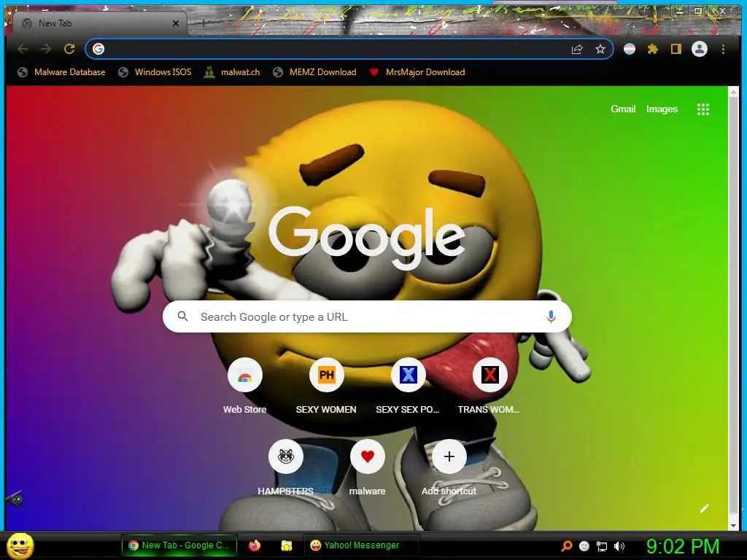The height and width of the screenshot is (560, 747).
Task: Open Google Images link
Action: [x=662, y=109]
